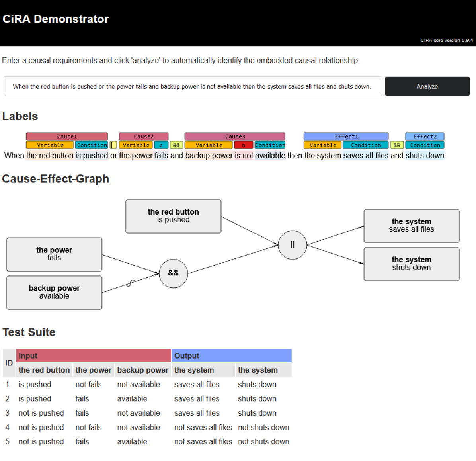Select the Cause1 label tag

67,137
